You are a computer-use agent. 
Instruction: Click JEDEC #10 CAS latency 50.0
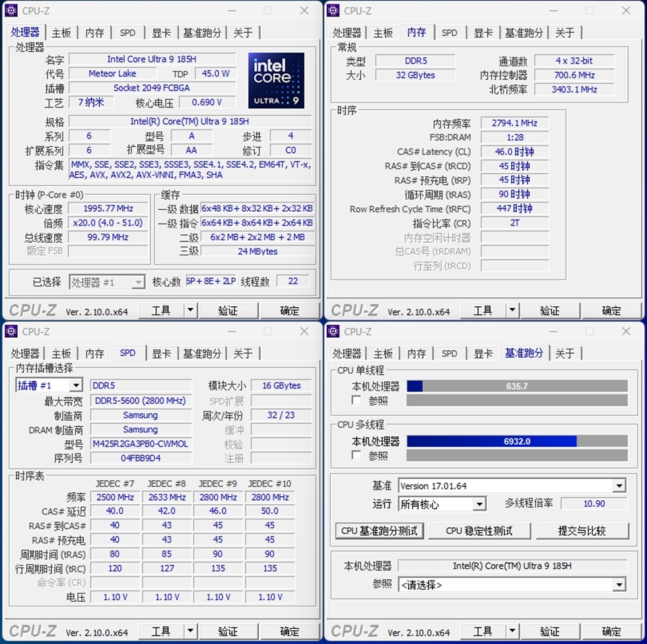[x=270, y=511]
